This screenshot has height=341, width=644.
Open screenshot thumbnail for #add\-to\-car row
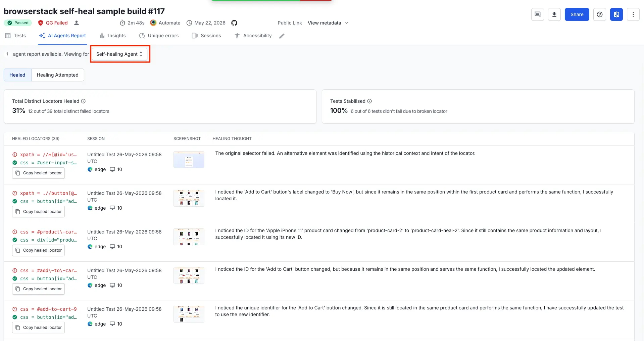coord(189,275)
